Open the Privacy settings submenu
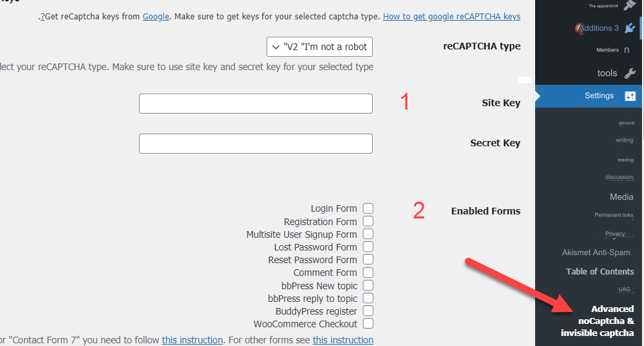Screen dimensions: 644x346 (x=615, y=234)
